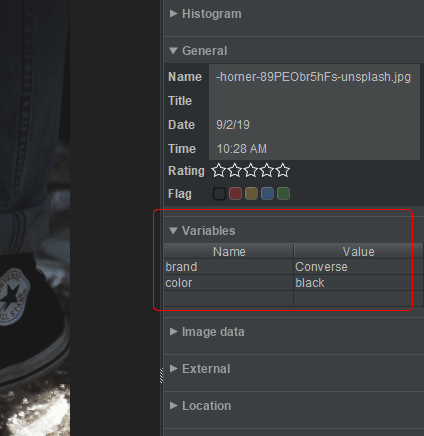Click the empty Title field
This screenshot has width=424, height=436.
(314, 101)
